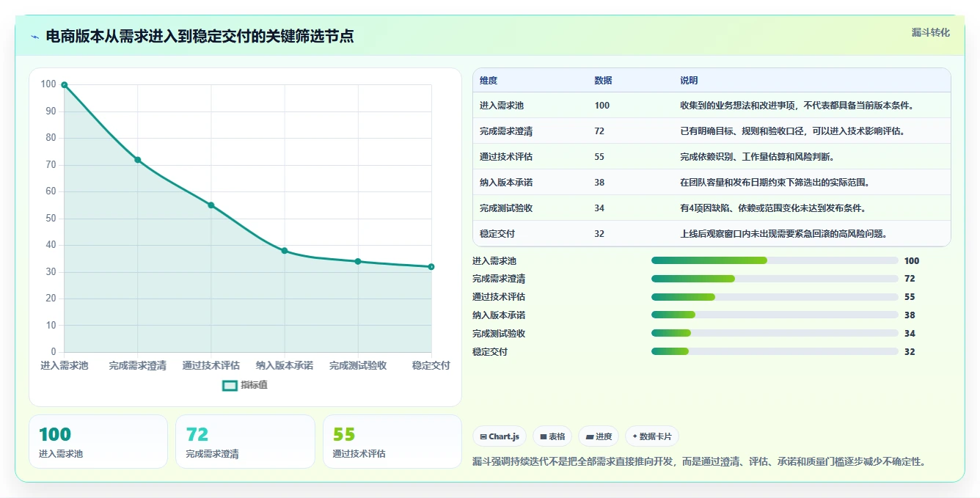980x498 pixels.
Task: Click the 完成测试验收 x-axis label on the chart
Action: 358,365
